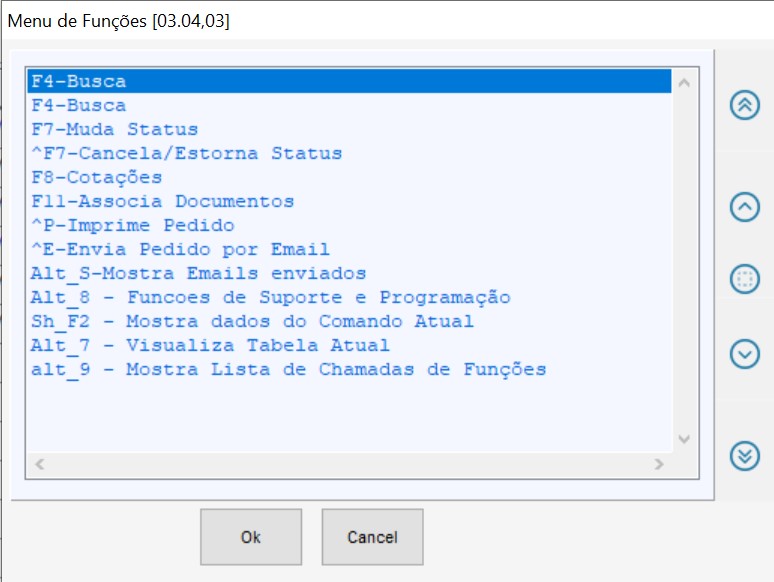This screenshot has height=582, width=774.
Task: Select Alt_8 Funcoes de Suporte e Programação
Action: [270, 297]
